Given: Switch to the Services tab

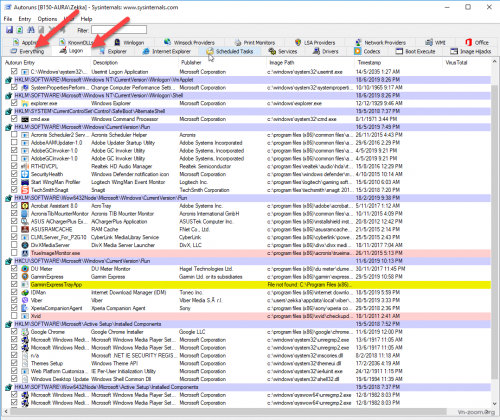Looking at the screenshot, I should (283, 51).
